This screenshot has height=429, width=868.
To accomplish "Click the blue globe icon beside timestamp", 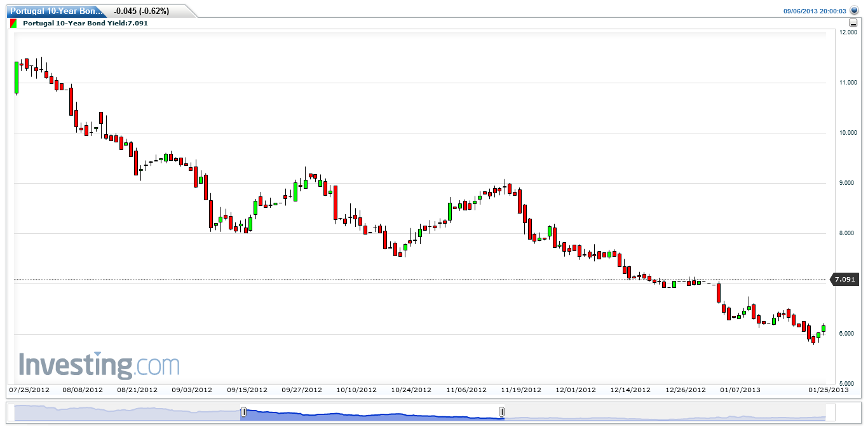I will 854,11.
